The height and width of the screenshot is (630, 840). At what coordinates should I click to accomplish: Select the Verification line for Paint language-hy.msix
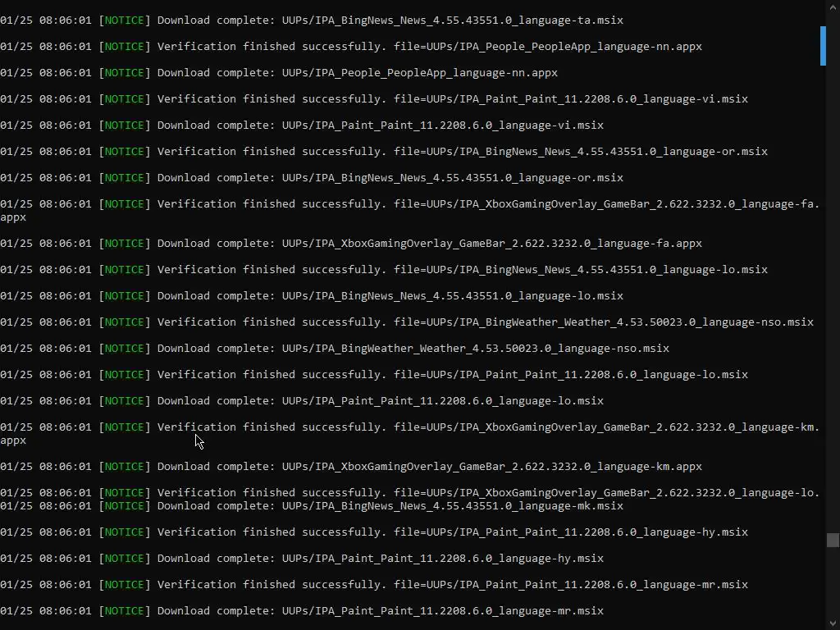[374, 532]
